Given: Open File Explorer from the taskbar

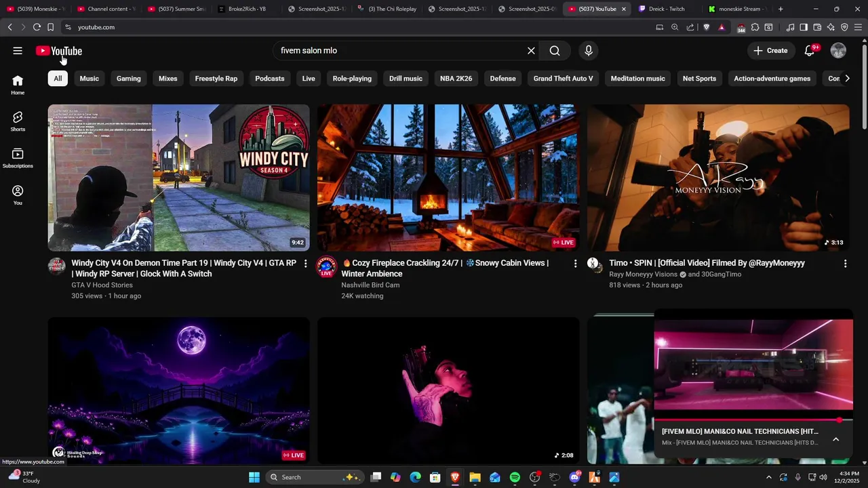Looking at the screenshot, I should coord(475,477).
